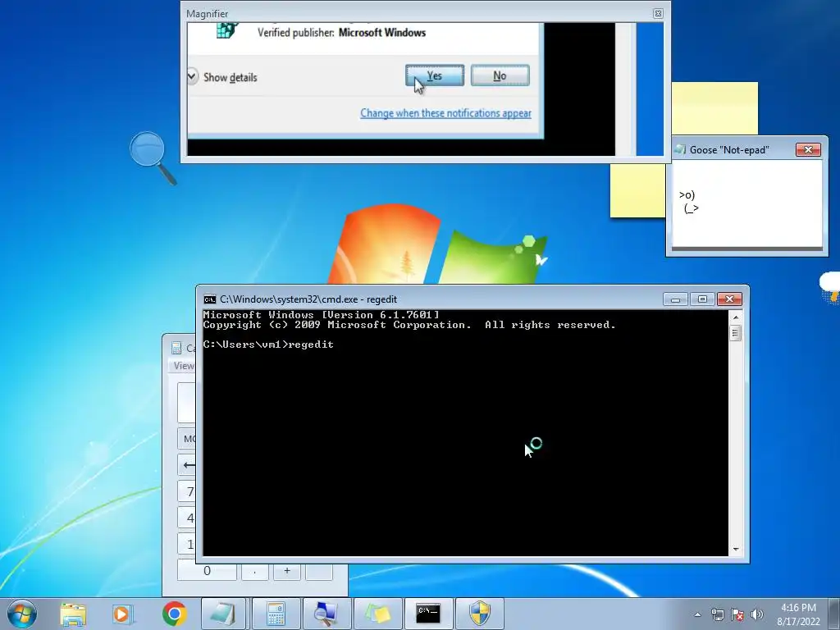Close the Magnifier window

[659, 13]
